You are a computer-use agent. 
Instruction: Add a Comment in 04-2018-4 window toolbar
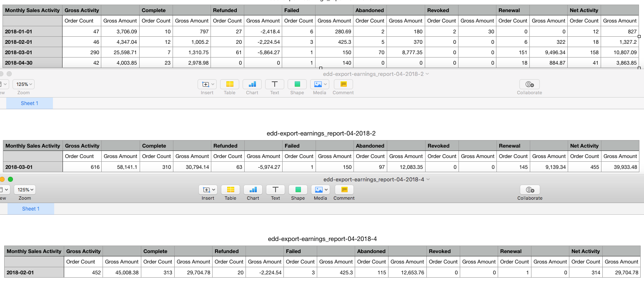pyautogui.click(x=344, y=190)
